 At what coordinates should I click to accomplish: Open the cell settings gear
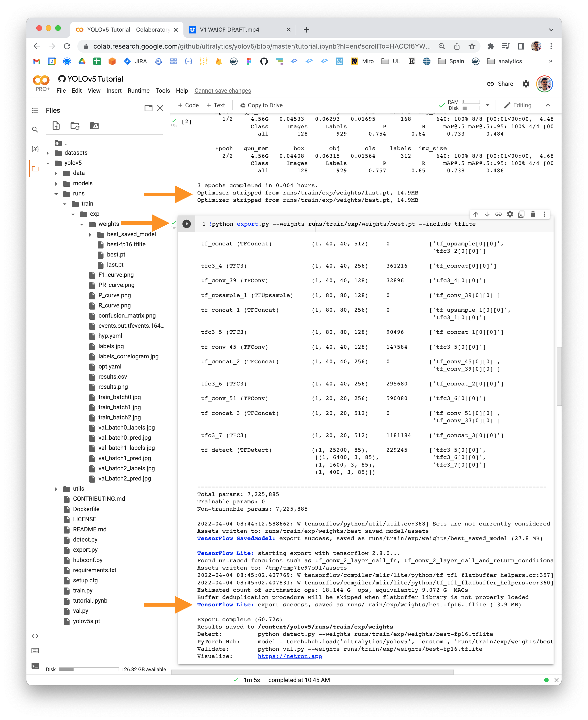click(510, 214)
